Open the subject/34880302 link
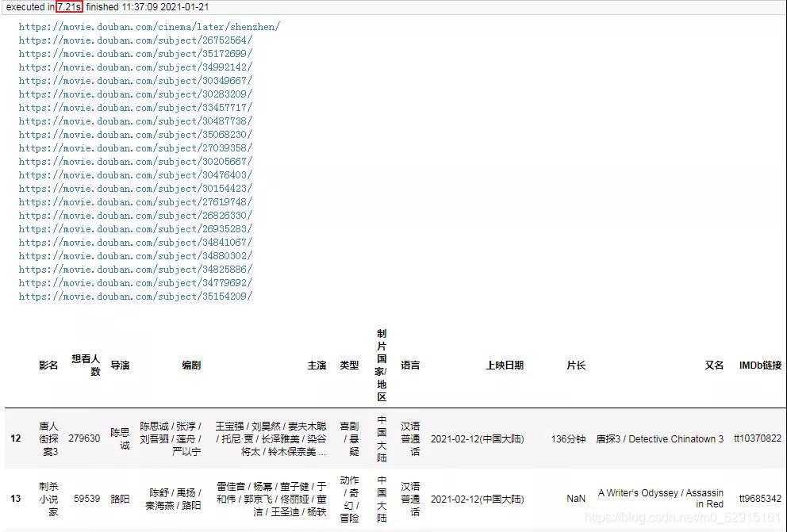 point(136,256)
